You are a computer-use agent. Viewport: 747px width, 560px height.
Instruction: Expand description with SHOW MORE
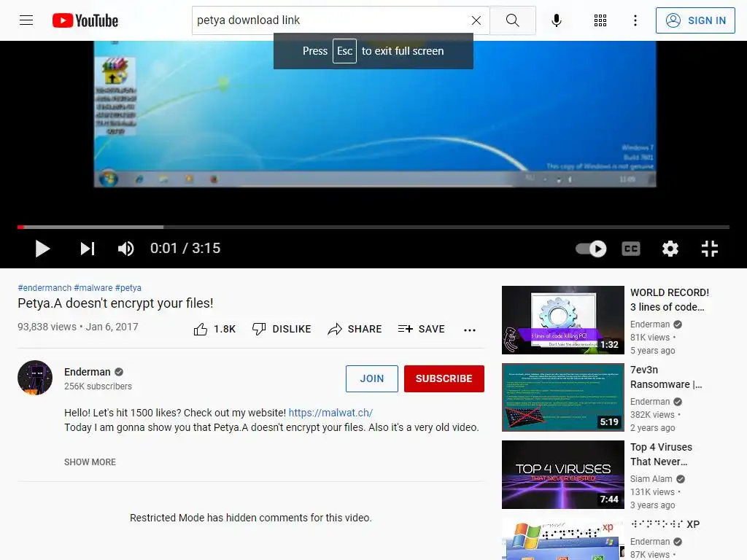[90, 462]
